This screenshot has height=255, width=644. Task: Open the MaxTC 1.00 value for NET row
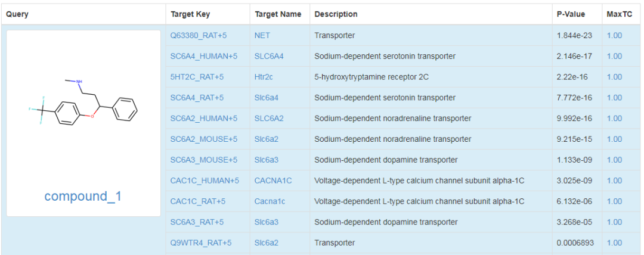point(614,36)
